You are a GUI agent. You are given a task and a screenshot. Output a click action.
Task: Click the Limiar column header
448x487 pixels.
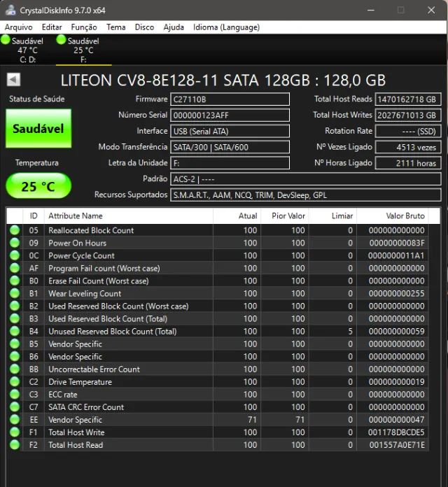coord(332,216)
